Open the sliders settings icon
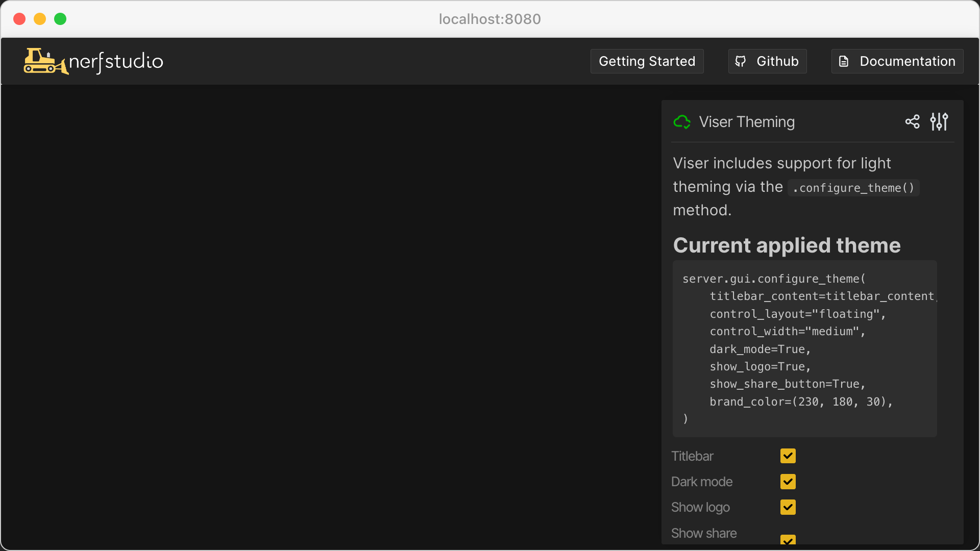The width and height of the screenshot is (980, 551). coord(939,122)
